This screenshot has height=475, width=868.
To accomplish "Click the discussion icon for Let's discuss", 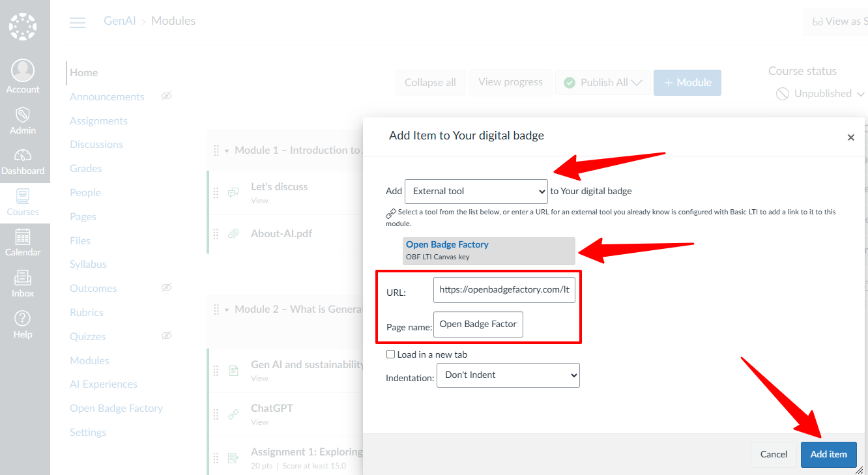I will click(x=233, y=193).
